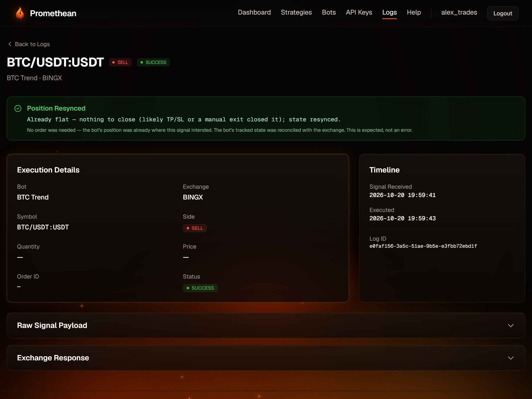The image size is (532, 399).
Task: Click the Exchange value BINGX
Action: click(x=193, y=197)
